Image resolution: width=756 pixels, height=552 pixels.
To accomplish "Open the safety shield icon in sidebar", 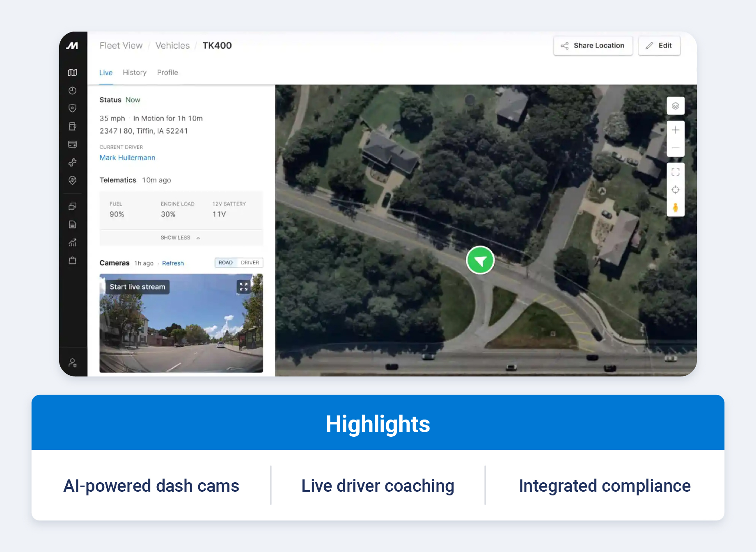I will [73, 108].
